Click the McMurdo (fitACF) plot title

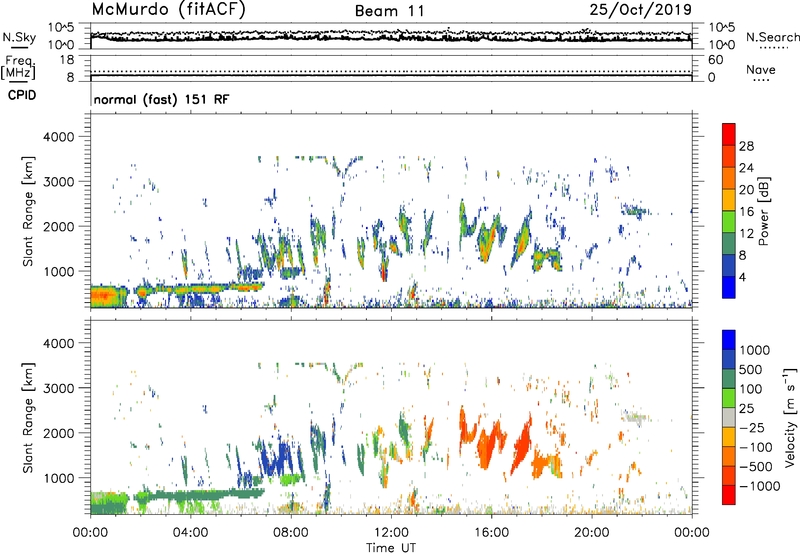pyautogui.click(x=168, y=10)
